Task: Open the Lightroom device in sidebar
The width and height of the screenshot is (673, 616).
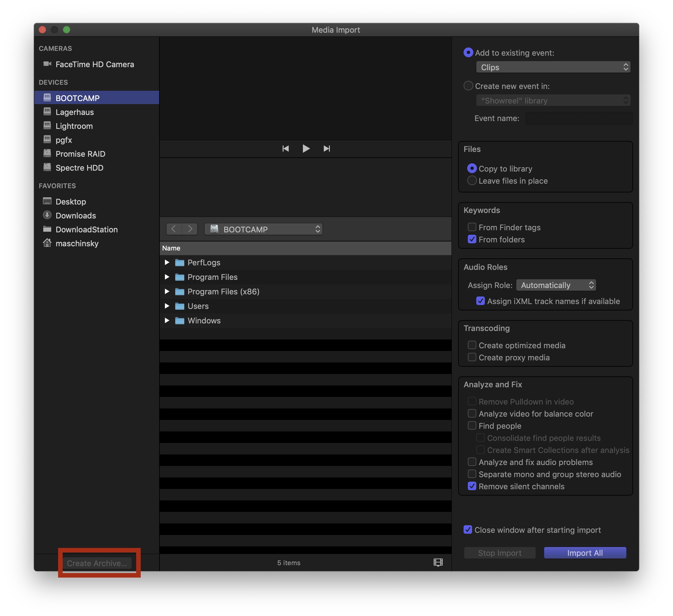Action: pyautogui.click(x=74, y=126)
